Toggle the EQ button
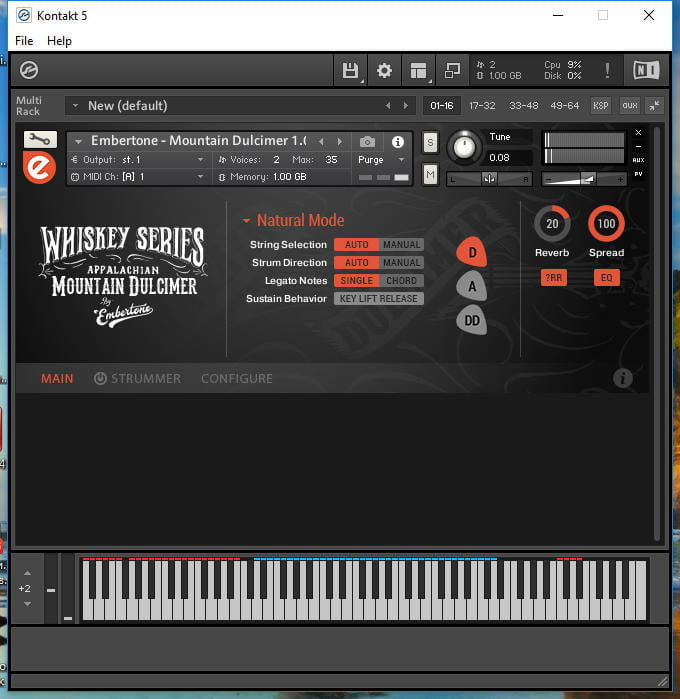Image resolution: width=680 pixels, height=699 pixels. click(x=606, y=278)
